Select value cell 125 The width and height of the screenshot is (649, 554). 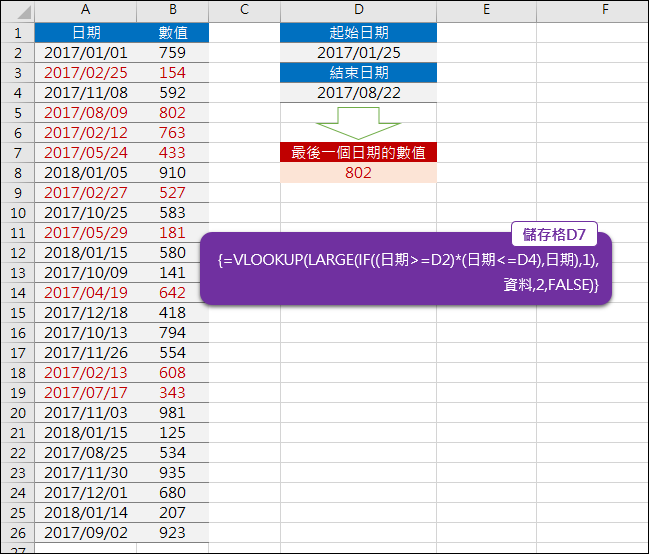(173, 433)
